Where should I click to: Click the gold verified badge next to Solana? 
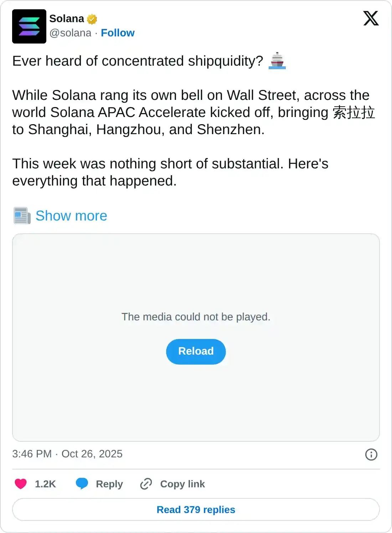(92, 19)
